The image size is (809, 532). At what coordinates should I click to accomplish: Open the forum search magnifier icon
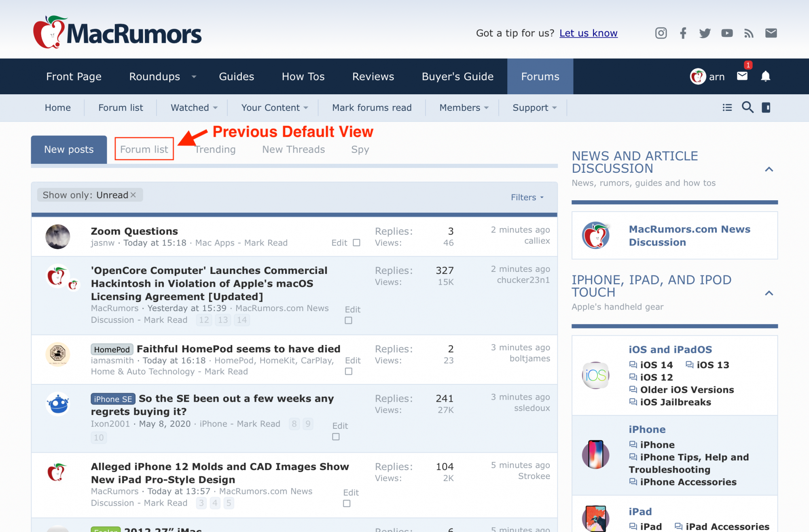tap(747, 107)
